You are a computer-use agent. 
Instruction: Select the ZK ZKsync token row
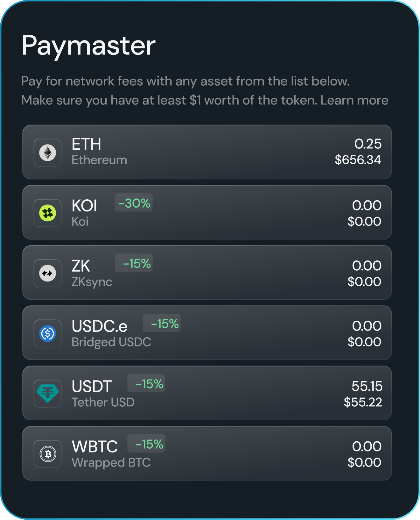(207, 273)
